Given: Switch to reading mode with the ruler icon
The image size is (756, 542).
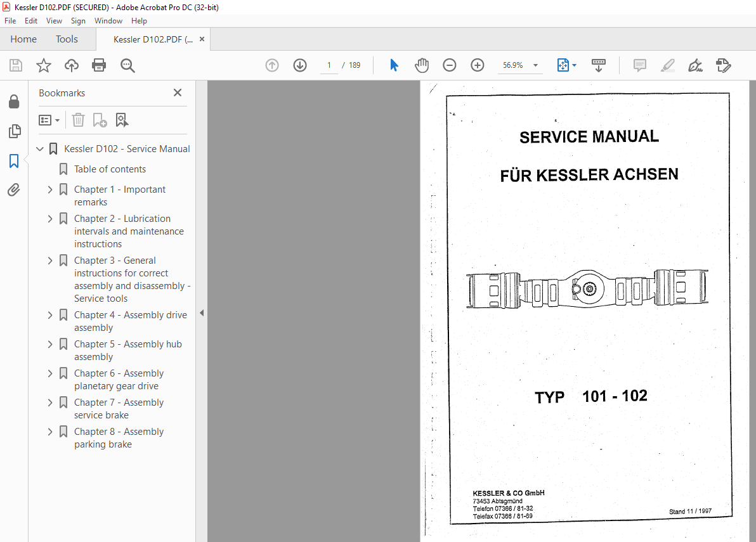Looking at the screenshot, I should (598, 65).
